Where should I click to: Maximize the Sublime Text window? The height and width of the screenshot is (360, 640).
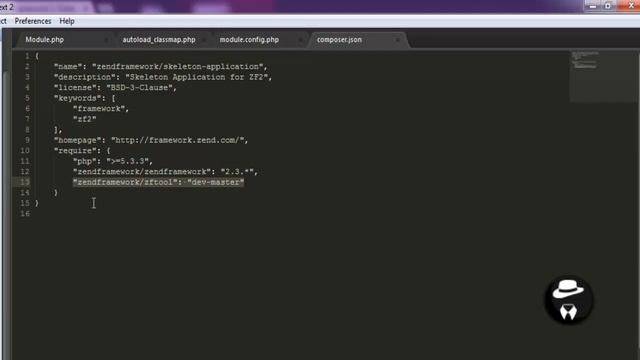(608, 6)
